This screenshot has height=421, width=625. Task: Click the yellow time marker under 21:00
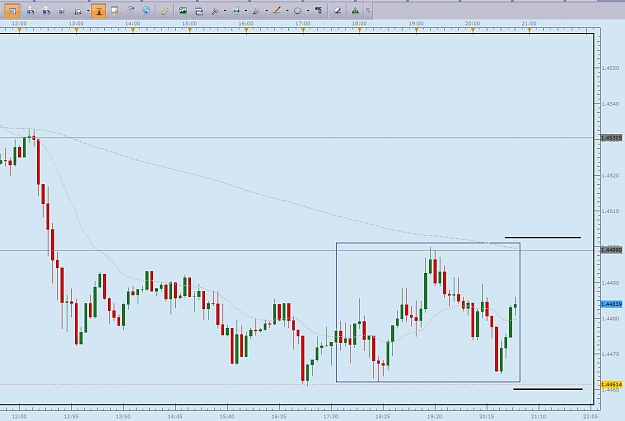click(x=529, y=30)
